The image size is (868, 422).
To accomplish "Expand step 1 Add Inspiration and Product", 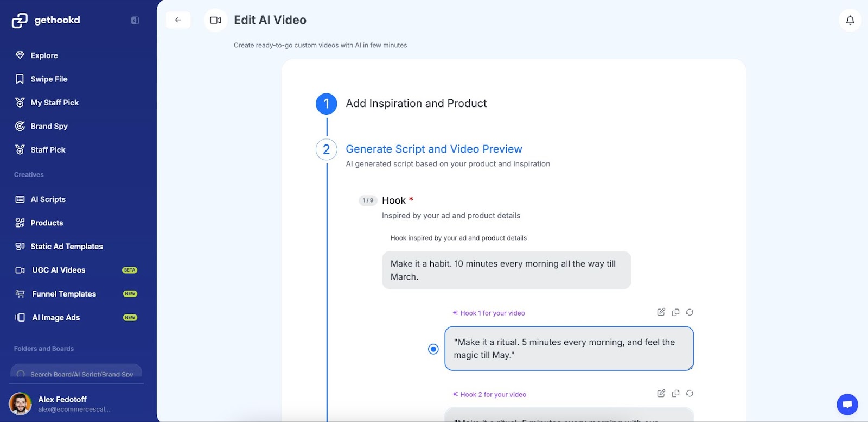I will tap(416, 104).
